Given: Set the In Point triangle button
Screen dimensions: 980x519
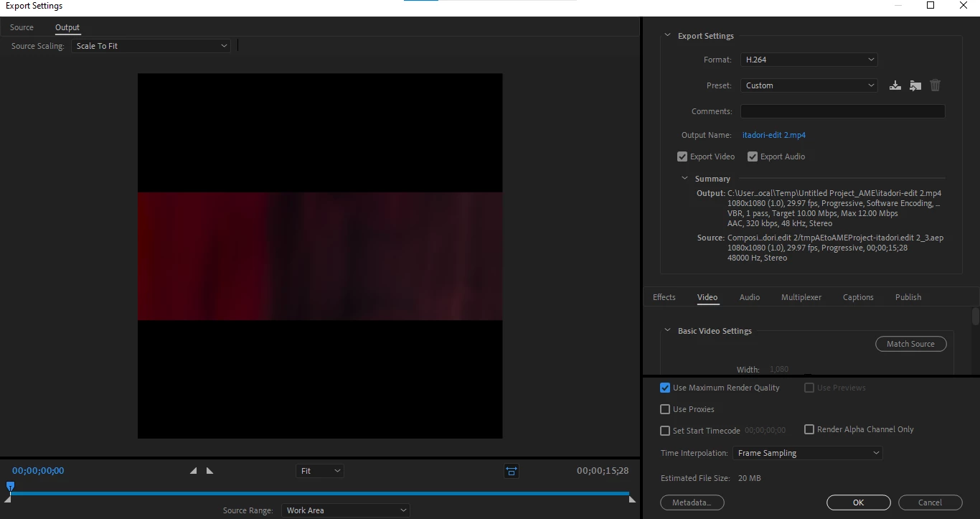Looking at the screenshot, I should click(193, 471).
